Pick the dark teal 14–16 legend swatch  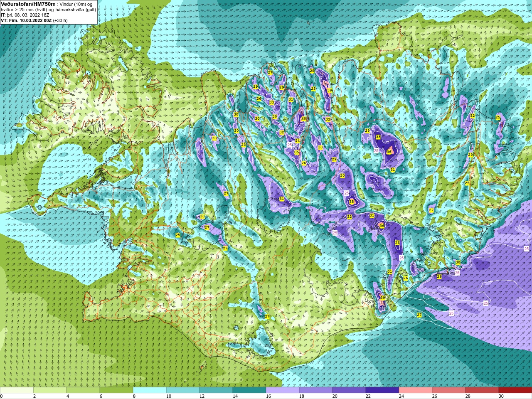coord(249,390)
